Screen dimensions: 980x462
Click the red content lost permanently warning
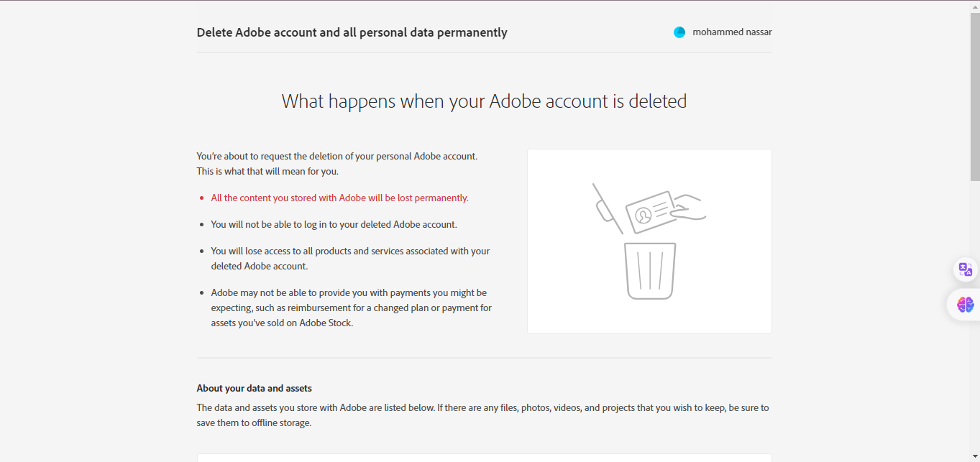pyautogui.click(x=339, y=198)
